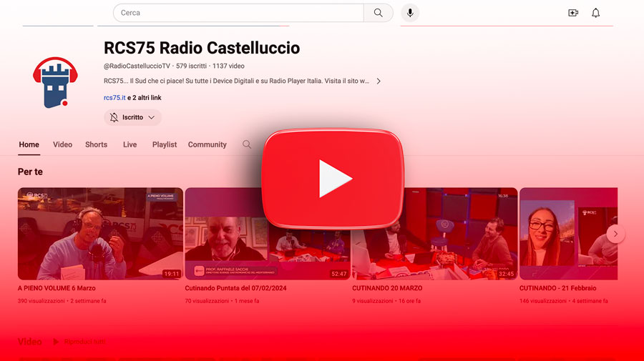Click the magnifying glass search button

pos(379,13)
